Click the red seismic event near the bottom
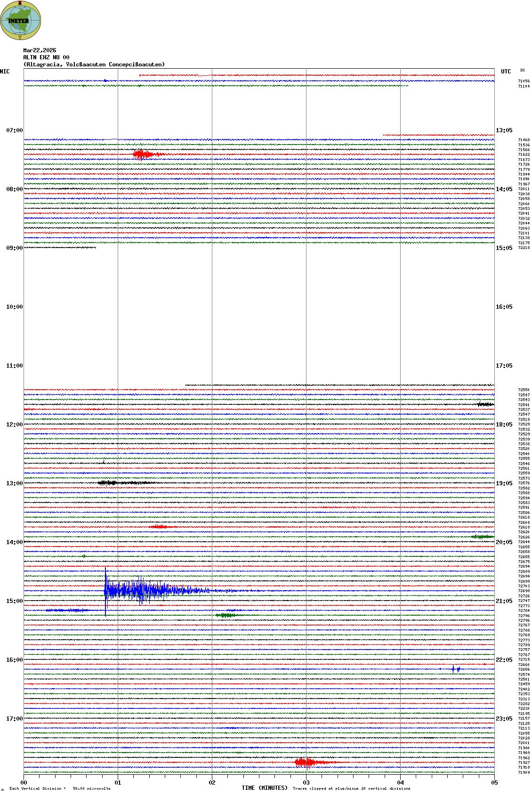This screenshot has width=532, height=795. click(x=305, y=762)
